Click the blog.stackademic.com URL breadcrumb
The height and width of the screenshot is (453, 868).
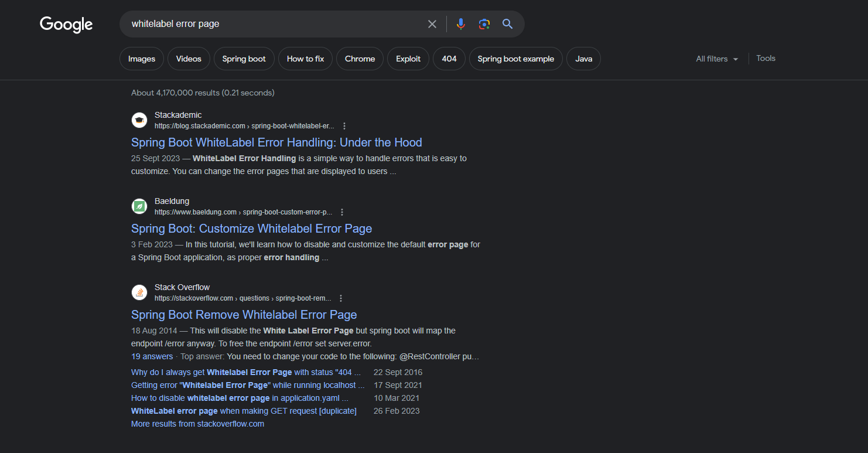(x=244, y=126)
